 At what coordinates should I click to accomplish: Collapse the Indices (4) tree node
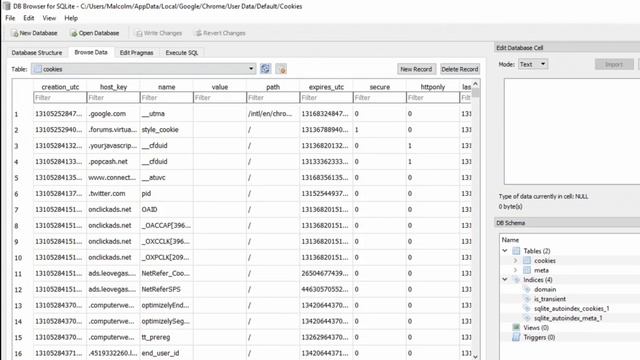point(505,280)
